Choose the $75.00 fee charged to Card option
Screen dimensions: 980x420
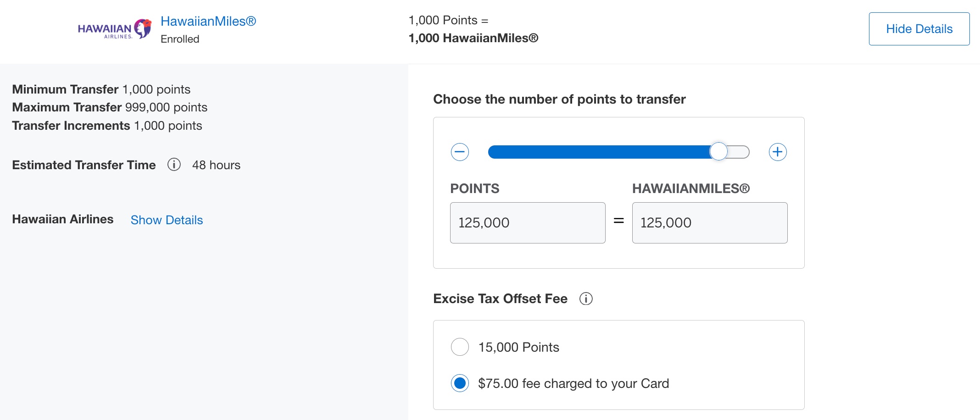[459, 384]
